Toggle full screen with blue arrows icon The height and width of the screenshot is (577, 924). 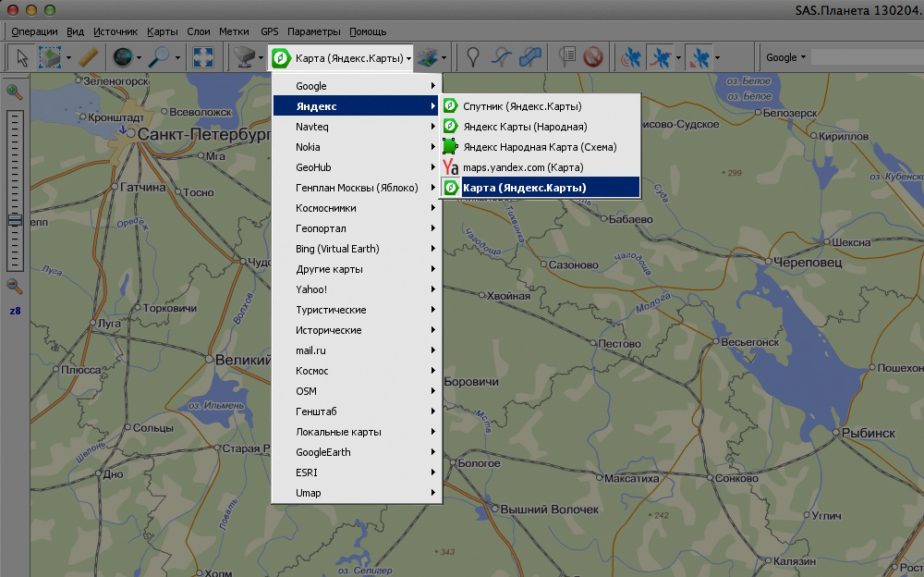203,57
